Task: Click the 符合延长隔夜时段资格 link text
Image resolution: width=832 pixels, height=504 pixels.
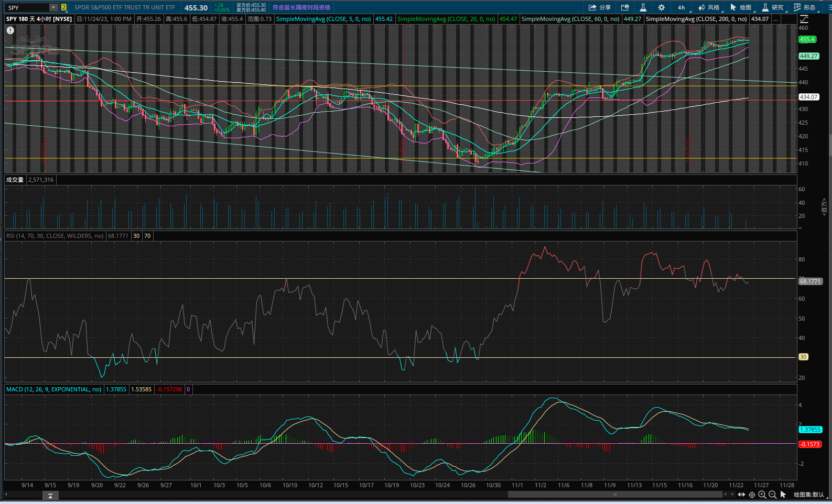Action: 301,7
